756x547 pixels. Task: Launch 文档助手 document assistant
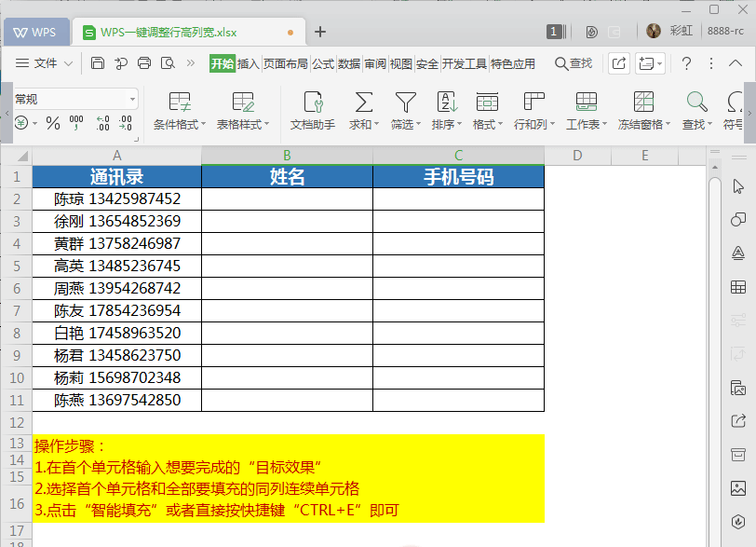click(313, 111)
